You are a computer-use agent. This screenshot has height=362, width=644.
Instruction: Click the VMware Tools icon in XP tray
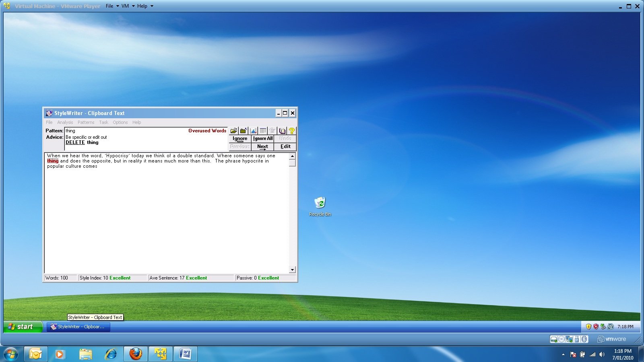pyautogui.click(x=611, y=327)
